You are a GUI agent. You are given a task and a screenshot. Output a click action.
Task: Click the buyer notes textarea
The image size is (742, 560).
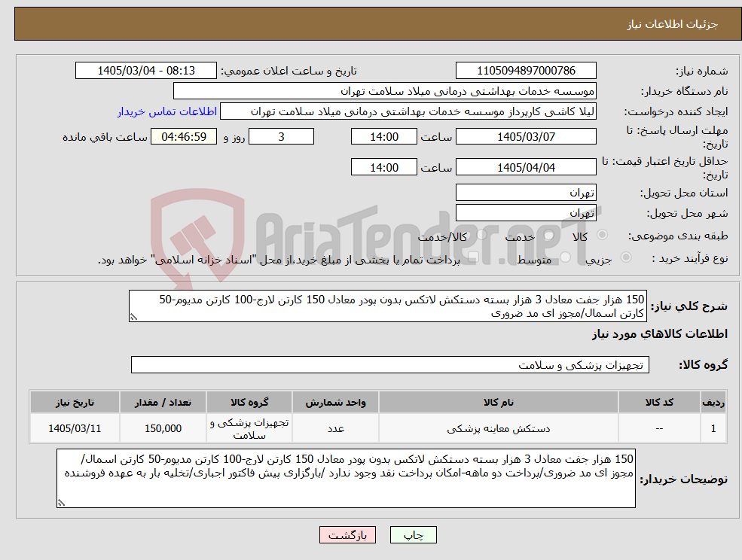click(346, 478)
